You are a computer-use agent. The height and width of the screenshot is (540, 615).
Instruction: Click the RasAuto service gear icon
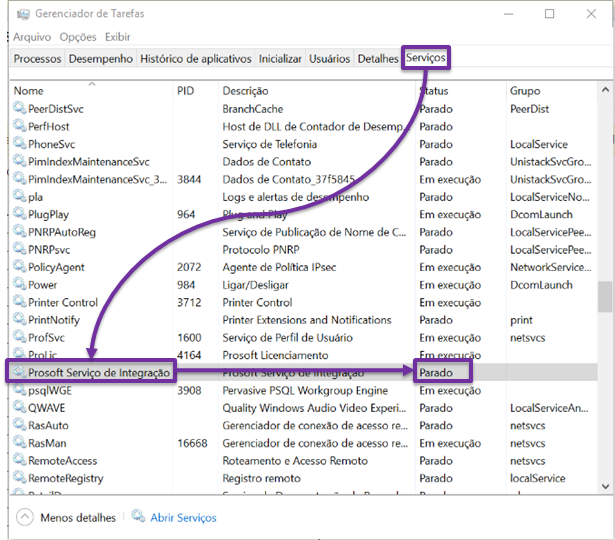click(x=19, y=424)
